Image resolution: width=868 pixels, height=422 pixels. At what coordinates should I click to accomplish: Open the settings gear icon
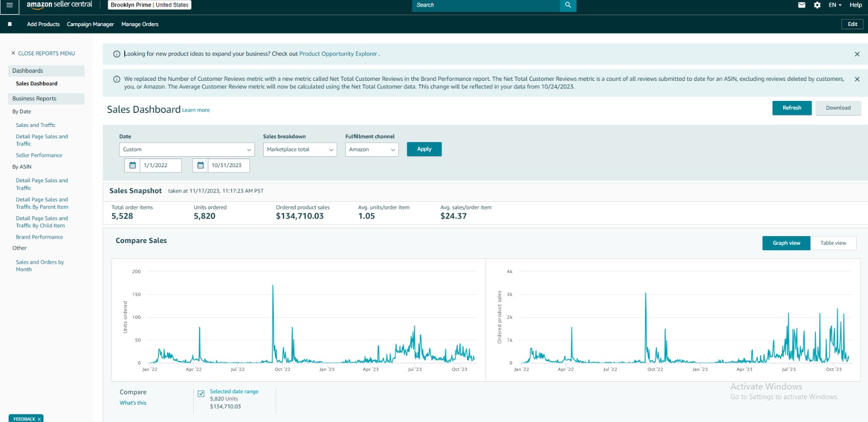[x=817, y=5]
